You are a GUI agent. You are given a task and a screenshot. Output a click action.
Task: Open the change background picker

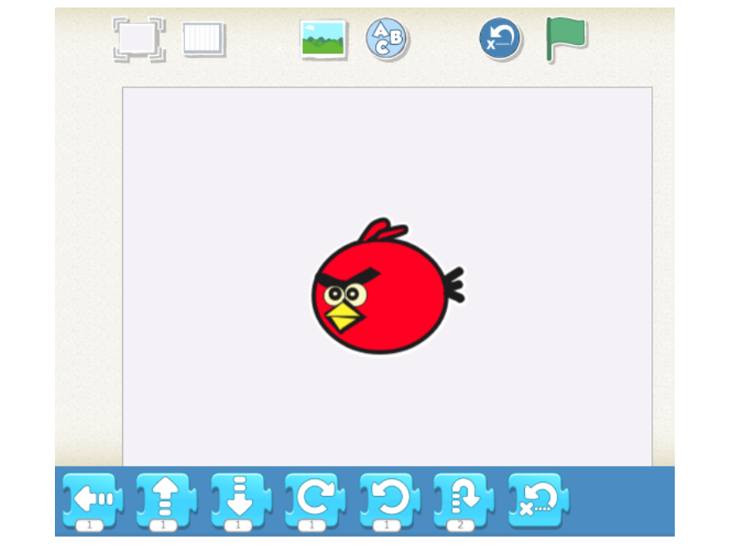coord(324,39)
